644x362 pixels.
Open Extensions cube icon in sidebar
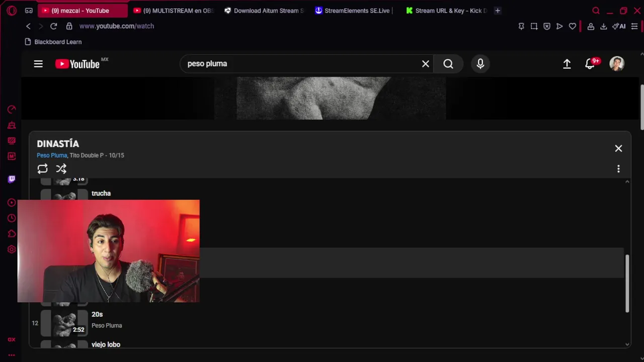[12, 234]
